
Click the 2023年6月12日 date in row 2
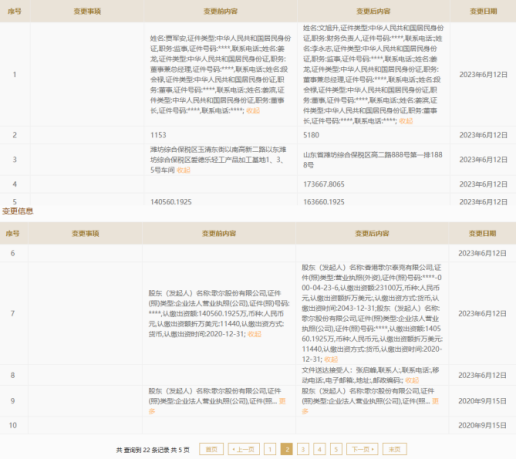[483, 135]
